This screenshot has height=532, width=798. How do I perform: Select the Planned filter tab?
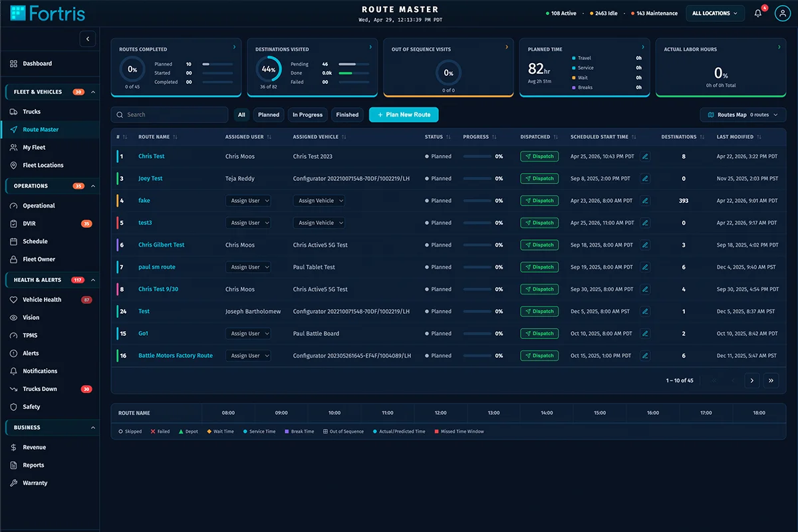[269, 114]
